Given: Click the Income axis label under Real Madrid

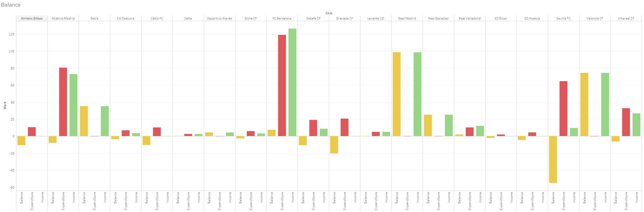Looking at the screenshot, I should (x=418, y=197).
